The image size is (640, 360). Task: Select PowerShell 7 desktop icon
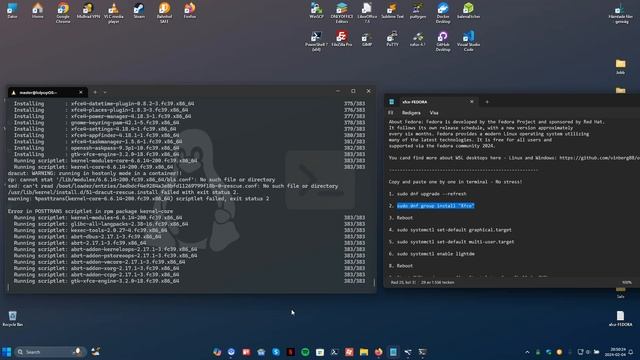click(316, 41)
